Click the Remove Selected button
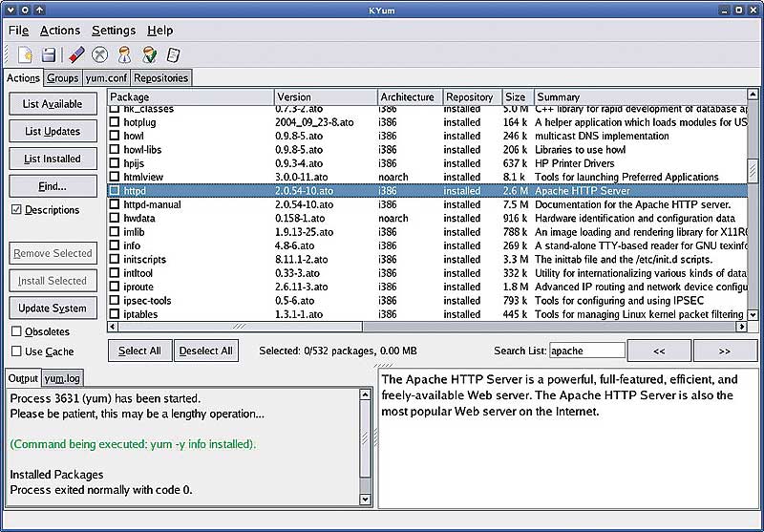This screenshot has width=764, height=532. 53,253
